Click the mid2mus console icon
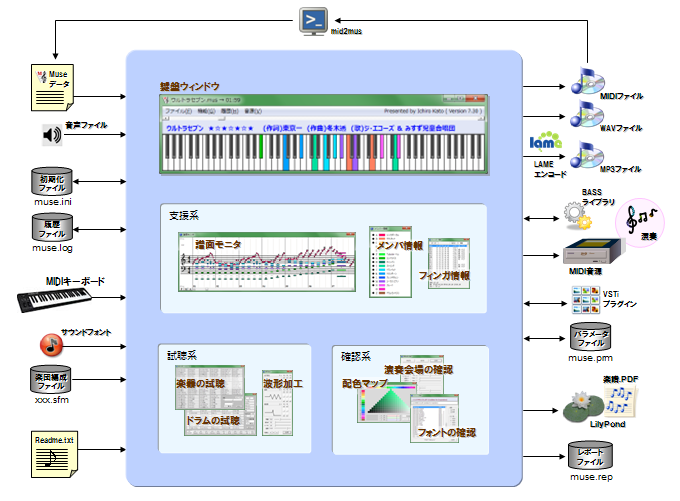The image size is (680, 501). coord(315,21)
